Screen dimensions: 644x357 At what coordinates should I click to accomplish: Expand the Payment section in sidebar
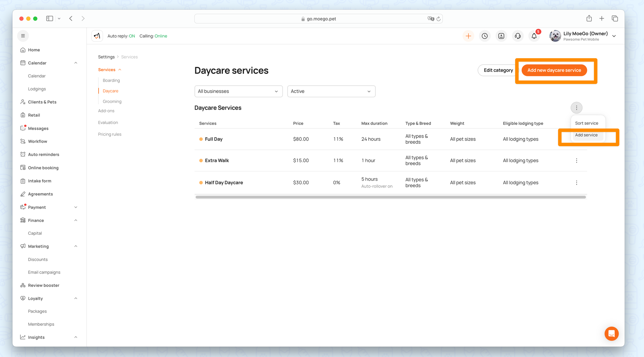(x=76, y=207)
